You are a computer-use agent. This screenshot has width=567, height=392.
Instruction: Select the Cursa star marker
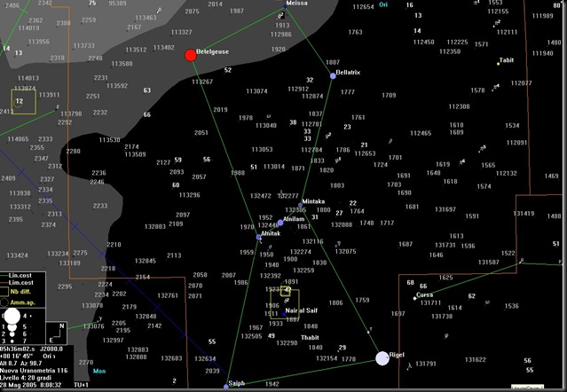(414, 298)
